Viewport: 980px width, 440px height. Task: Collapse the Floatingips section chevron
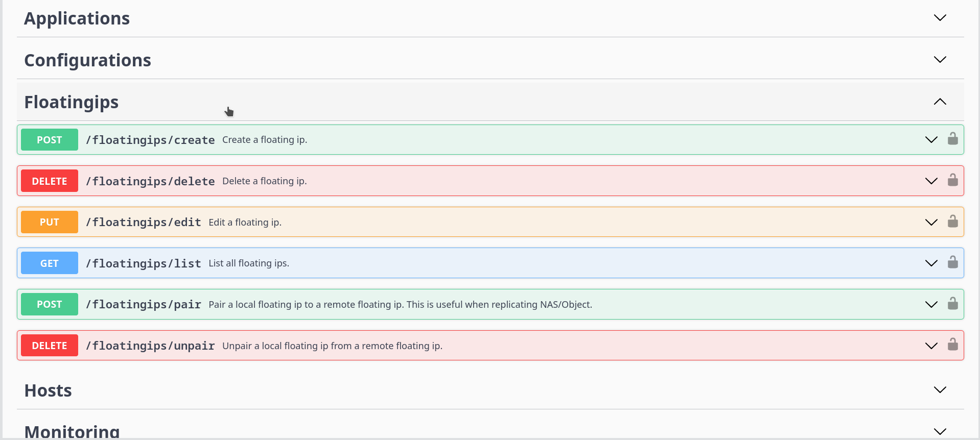[x=940, y=102]
